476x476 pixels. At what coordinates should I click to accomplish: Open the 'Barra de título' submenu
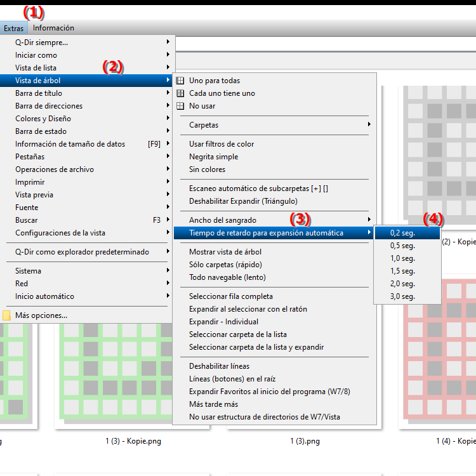(86, 93)
